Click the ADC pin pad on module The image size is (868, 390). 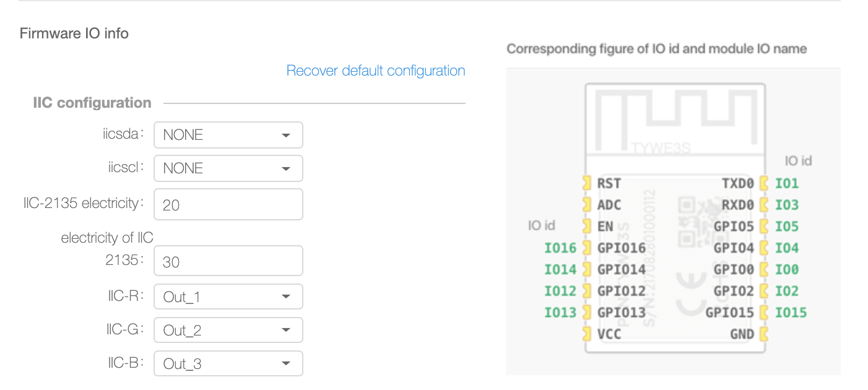click(x=586, y=205)
